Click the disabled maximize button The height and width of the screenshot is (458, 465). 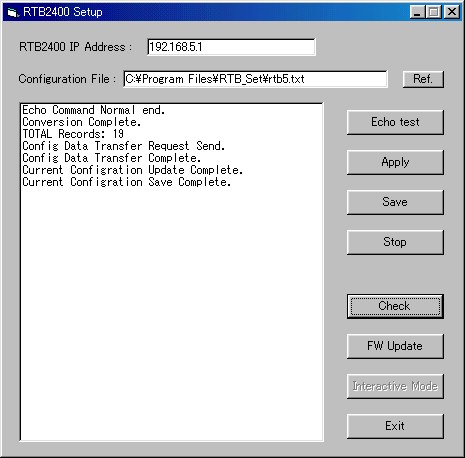pyautogui.click(x=434, y=12)
